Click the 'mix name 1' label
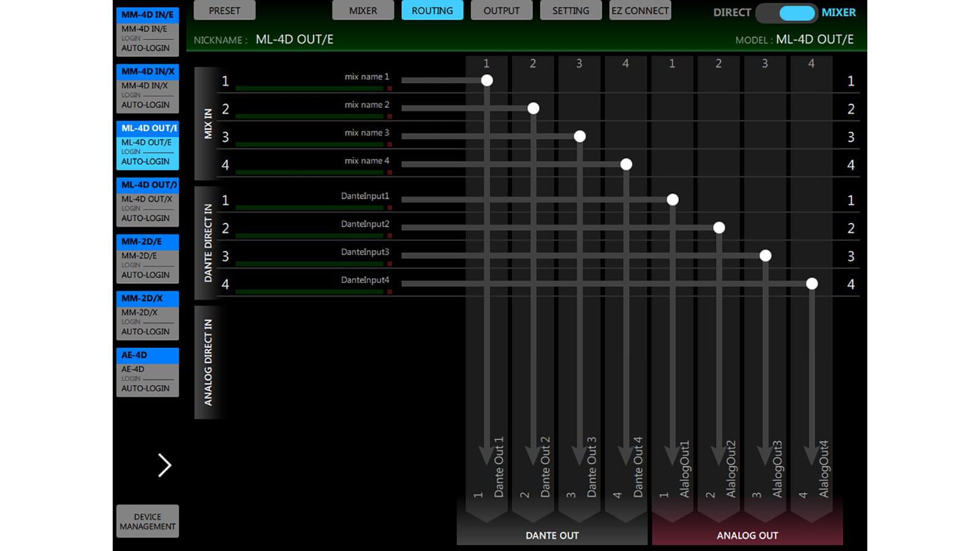 click(366, 77)
